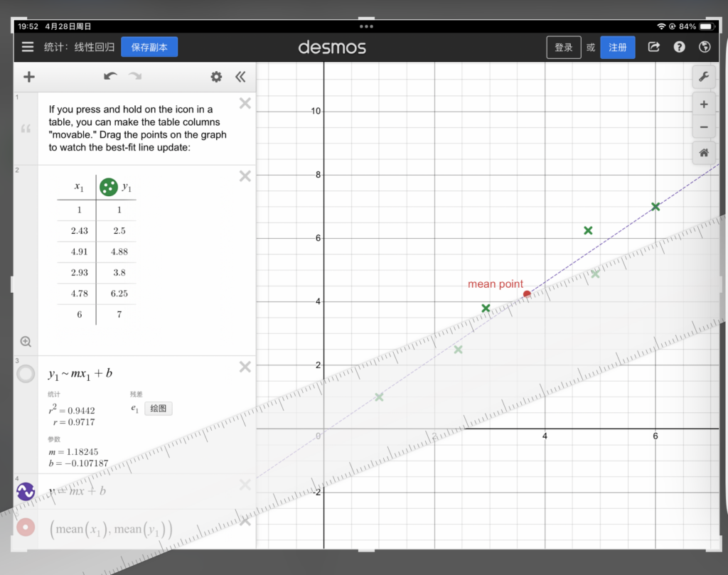Collapse the expression list panel

point(240,77)
